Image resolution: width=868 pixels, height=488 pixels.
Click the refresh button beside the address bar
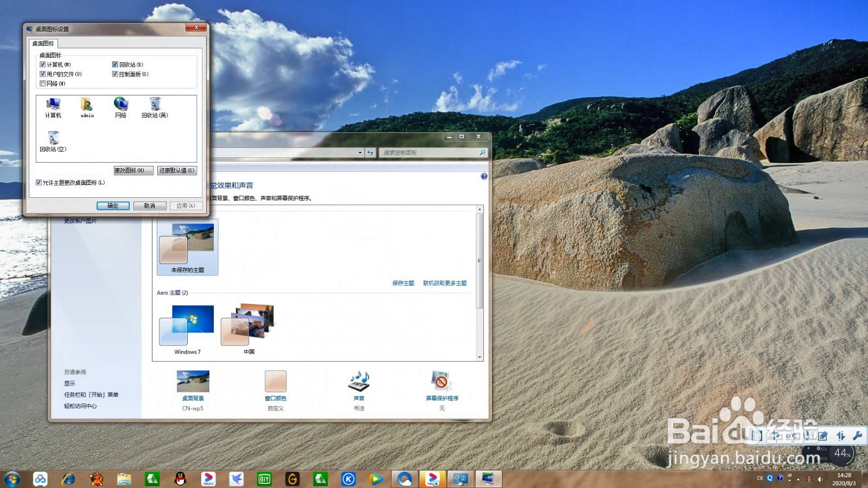tap(371, 153)
